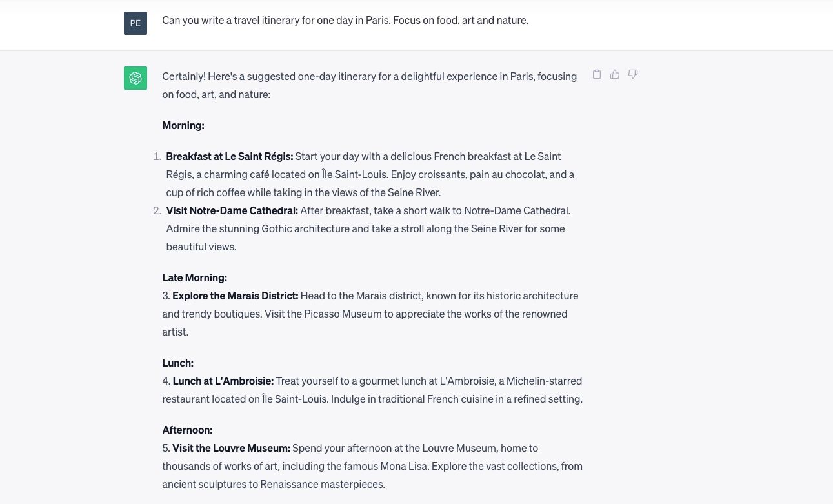
Task: Give the response a thumbs up
Action: tap(615, 75)
